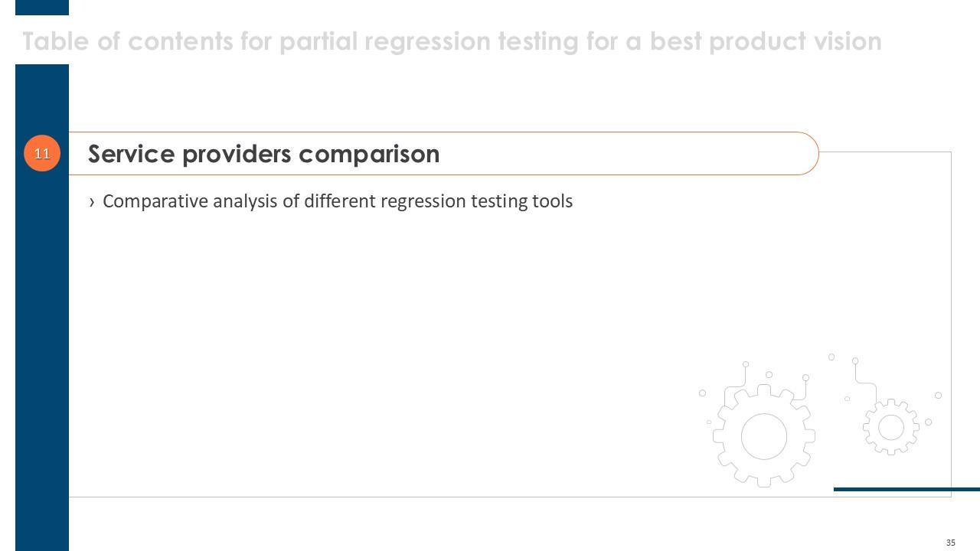Click the leftmost small circle beside large gear
This screenshot has height=551, width=980.
[x=702, y=393]
